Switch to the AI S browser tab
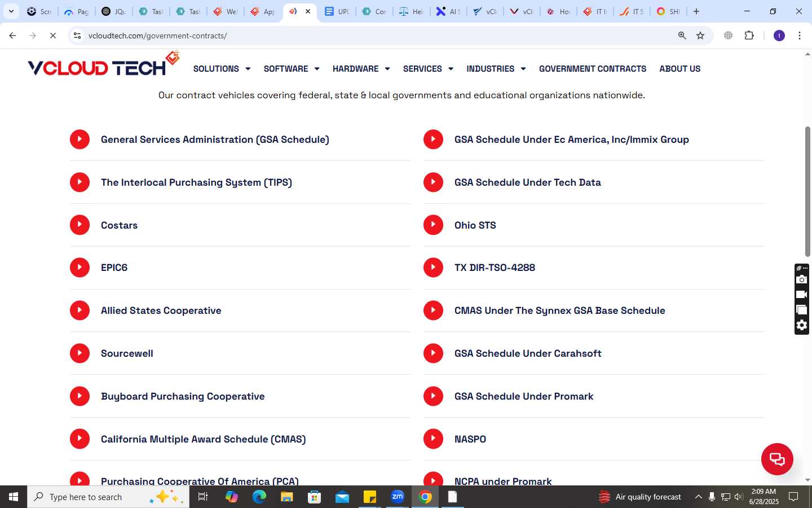The height and width of the screenshot is (508, 812). click(x=448, y=11)
